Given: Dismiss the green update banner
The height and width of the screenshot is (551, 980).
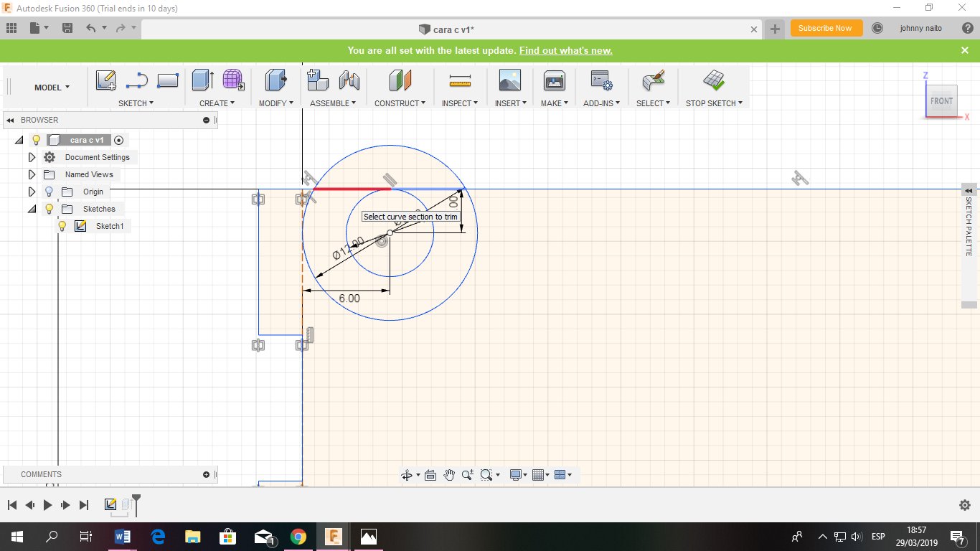Looking at the screenshot, I should point(965,50).
